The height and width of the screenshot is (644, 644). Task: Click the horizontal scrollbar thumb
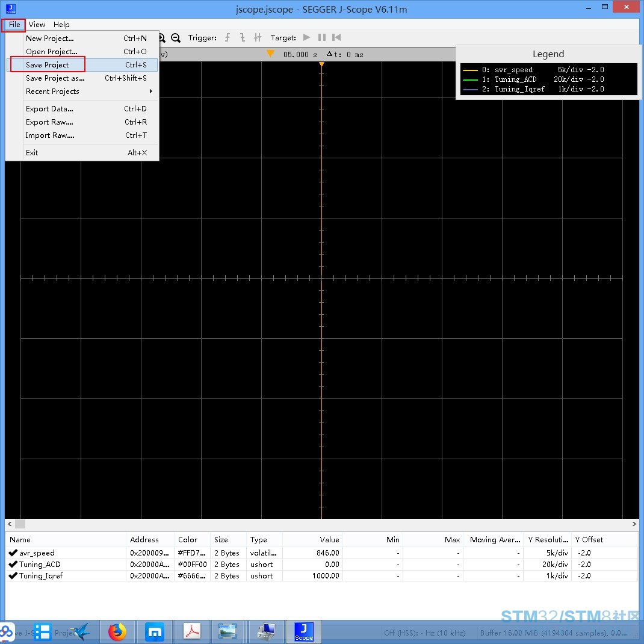click(x=20, y=524)
